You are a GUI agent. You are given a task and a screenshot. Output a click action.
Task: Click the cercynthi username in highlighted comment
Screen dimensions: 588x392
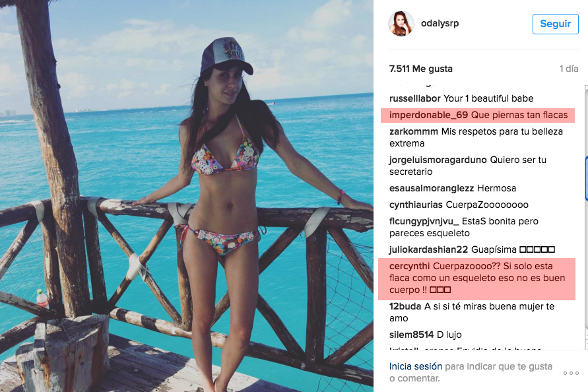pyautogui.click(x=409, y=266)
